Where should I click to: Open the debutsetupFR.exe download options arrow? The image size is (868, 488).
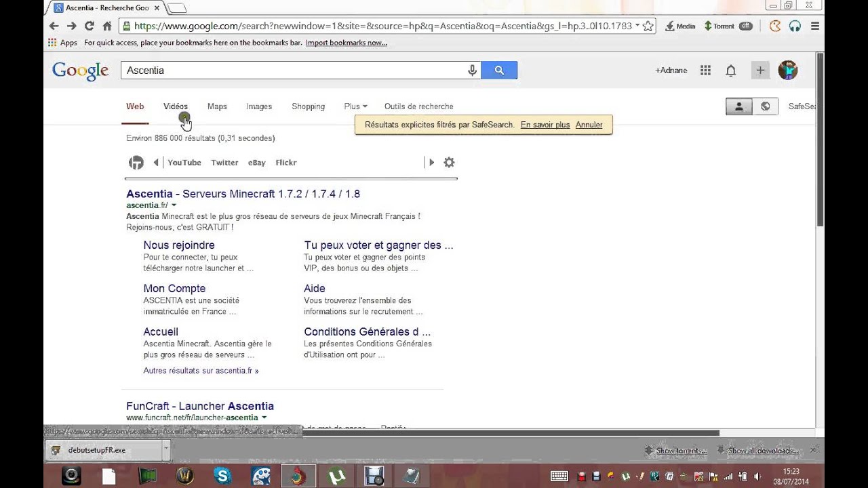point(165,449)
